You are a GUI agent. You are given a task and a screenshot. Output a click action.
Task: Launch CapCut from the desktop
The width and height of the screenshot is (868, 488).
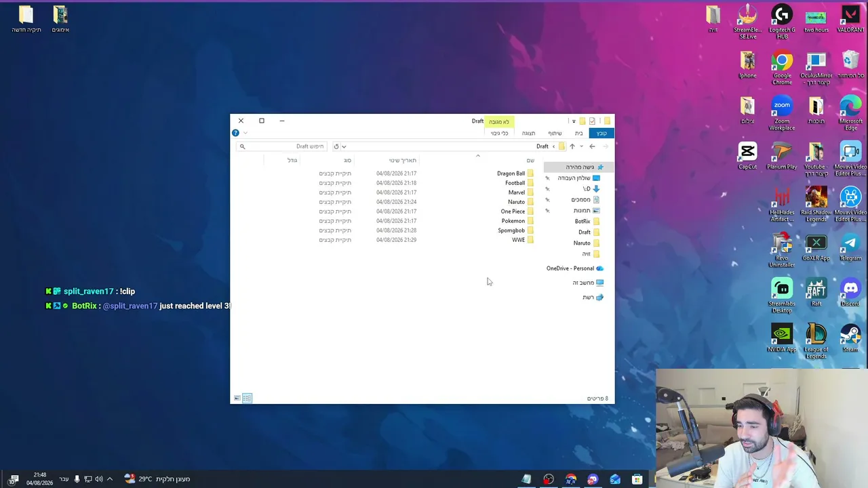(747, 156)
